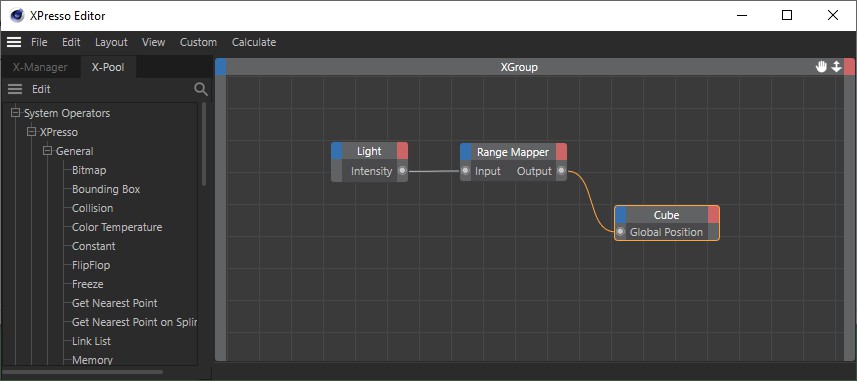
Task: Collapse the XPresso tree node
Action: click(31, 132)
